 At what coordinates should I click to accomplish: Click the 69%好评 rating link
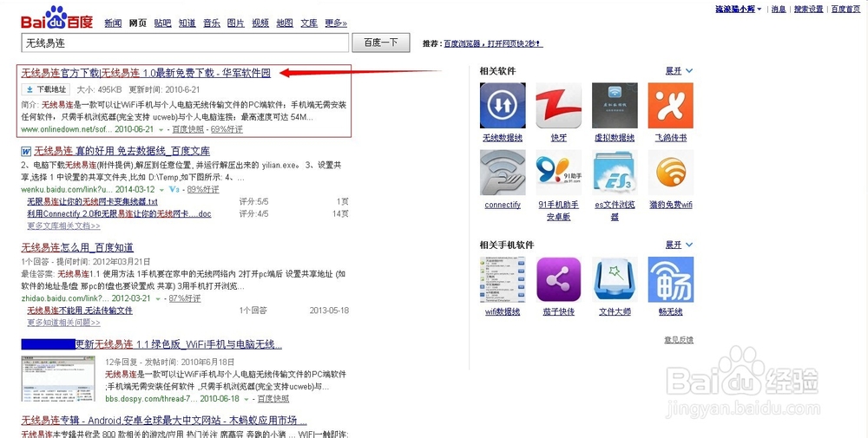[x=227, y=129]
